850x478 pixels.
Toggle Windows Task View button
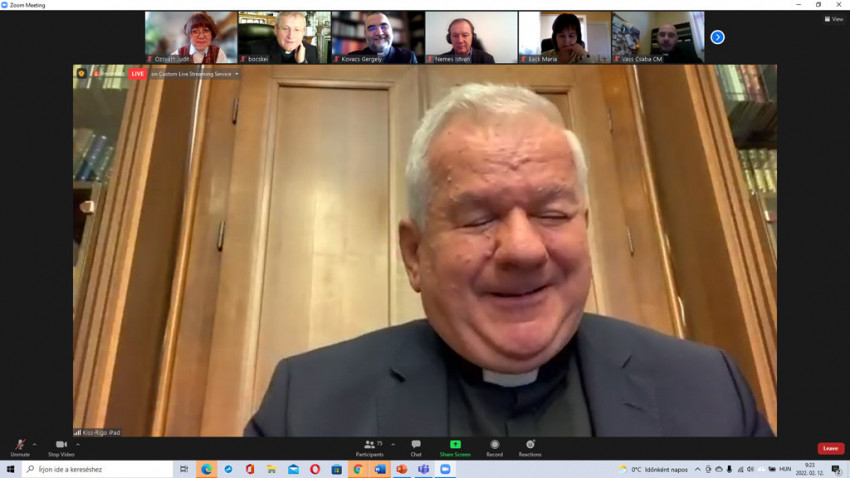tap(184, 469)
